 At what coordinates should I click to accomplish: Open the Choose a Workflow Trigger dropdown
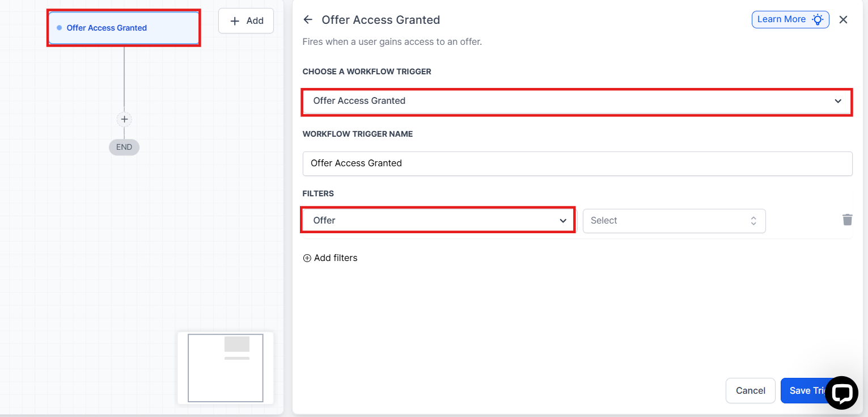(576, 101)
